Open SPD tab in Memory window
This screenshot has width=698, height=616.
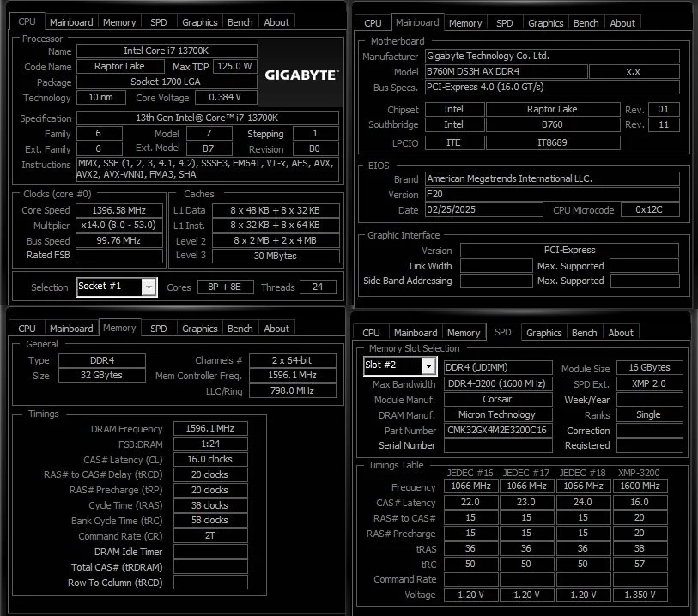[x=159, y=329]
